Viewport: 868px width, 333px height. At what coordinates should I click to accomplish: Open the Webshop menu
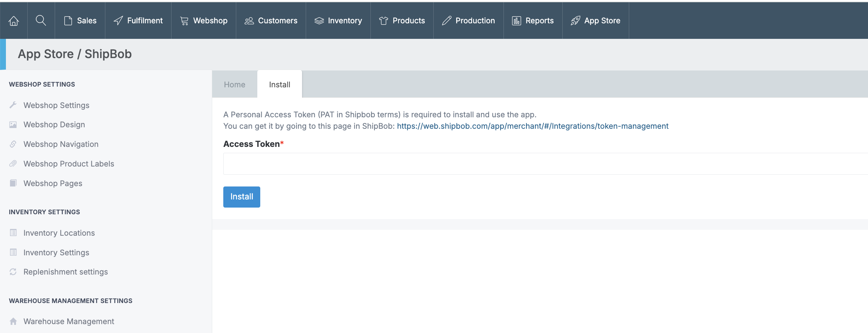pos(204,21)
